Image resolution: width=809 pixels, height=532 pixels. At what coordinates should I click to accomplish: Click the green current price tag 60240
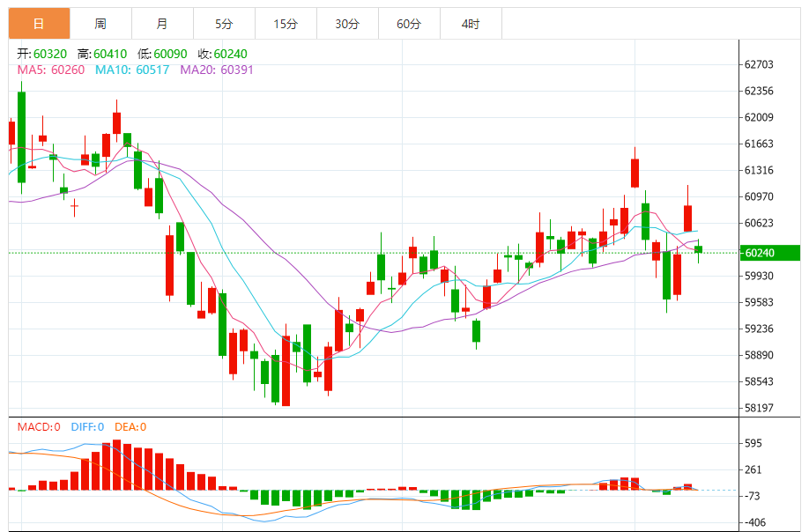(x=769, y=253)
